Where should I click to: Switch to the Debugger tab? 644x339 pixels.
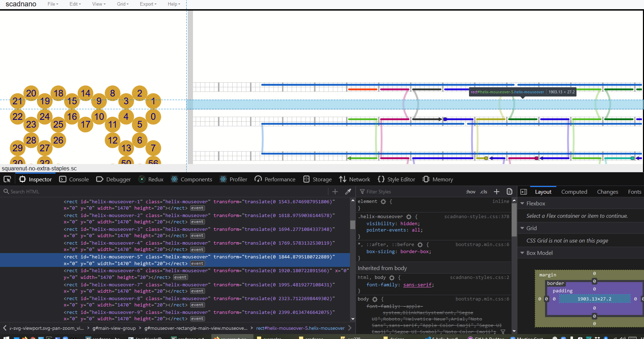(113, 179)
